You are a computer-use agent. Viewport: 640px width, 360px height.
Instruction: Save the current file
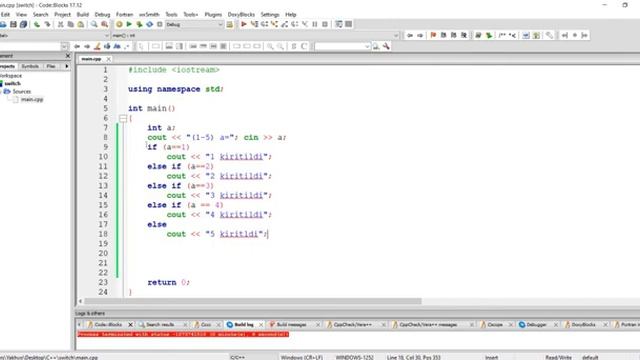pyautogui.click(x=13, y=24)
